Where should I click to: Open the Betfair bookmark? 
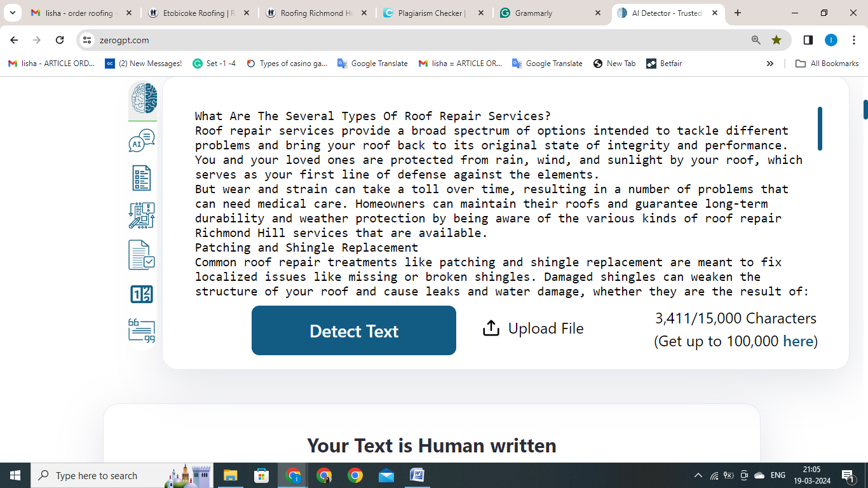click(664, 64)
